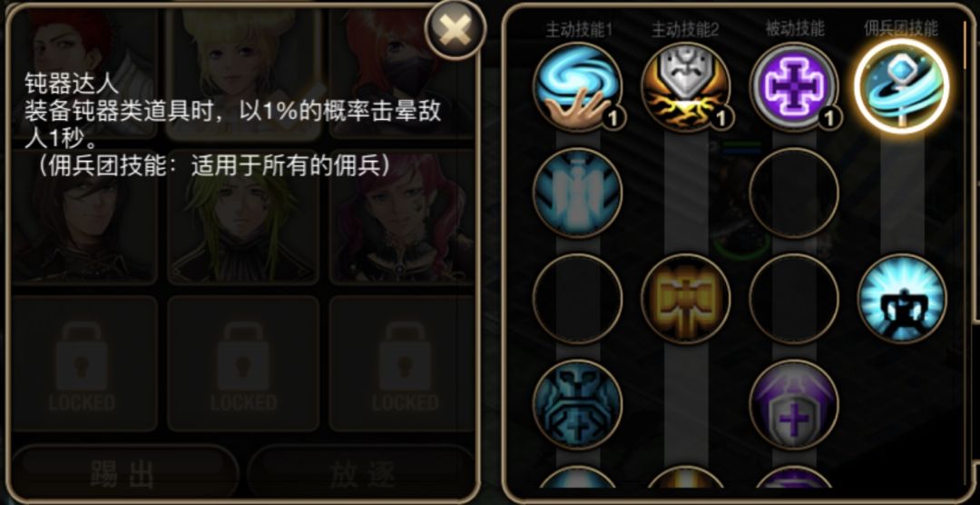
Task: Select the blue vortex hand skill icon
Action: 577,87
